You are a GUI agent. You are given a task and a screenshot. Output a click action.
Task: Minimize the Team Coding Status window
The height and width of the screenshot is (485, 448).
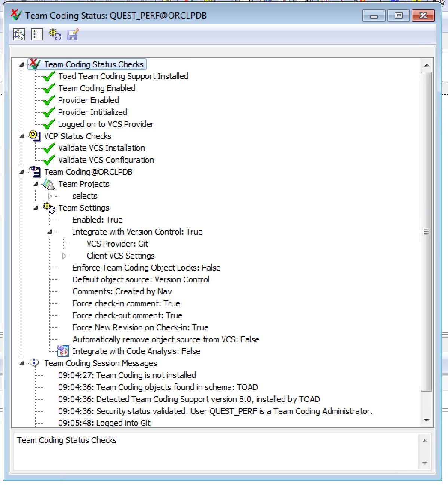click(374, 15)
